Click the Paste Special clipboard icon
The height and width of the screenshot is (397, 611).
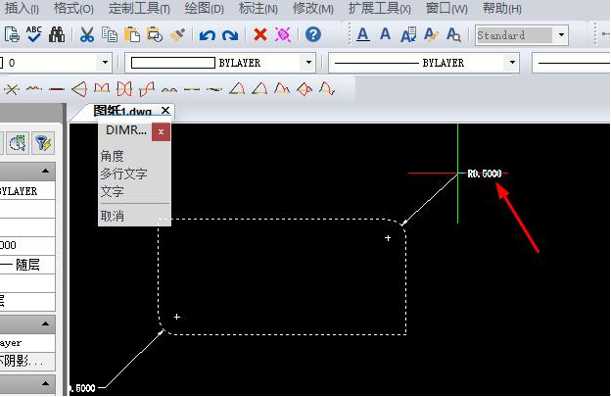click(155, 34)
